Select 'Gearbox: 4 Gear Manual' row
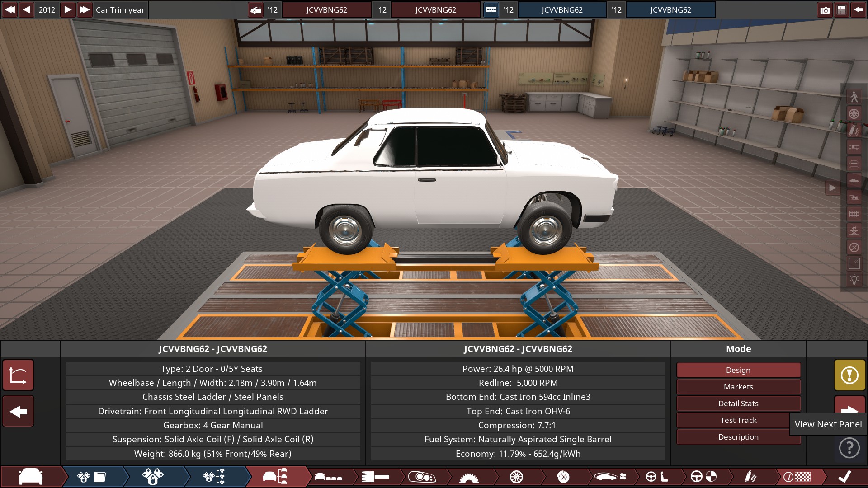Image resolution: width=868 pixels, height=488 pixels. point(213,425)
